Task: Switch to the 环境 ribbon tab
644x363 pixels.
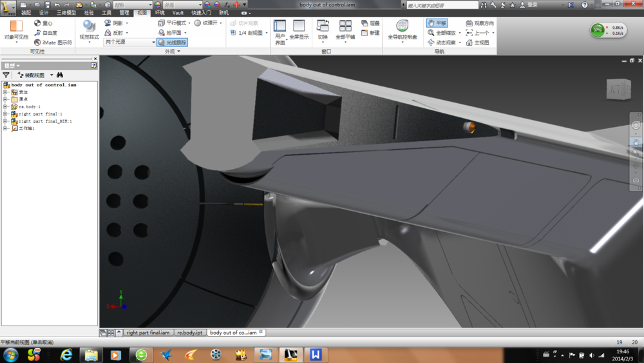Action: [x=160, y=13]
